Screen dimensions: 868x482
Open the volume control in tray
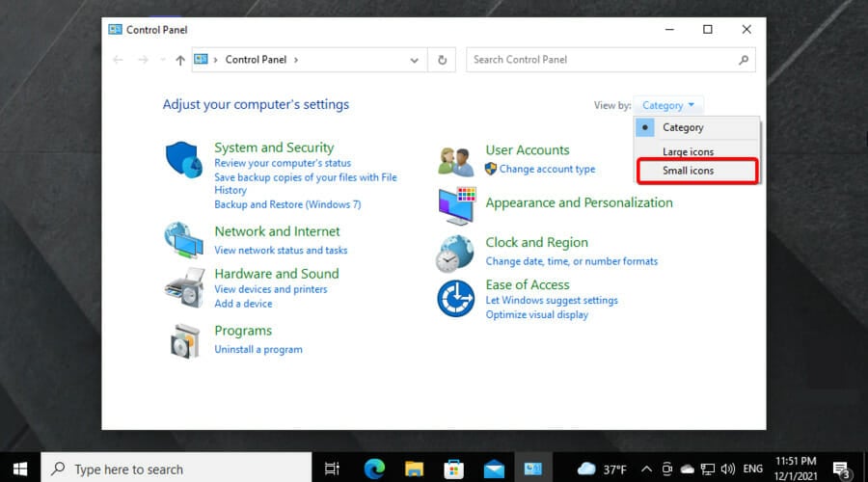[x=728, y=469]
